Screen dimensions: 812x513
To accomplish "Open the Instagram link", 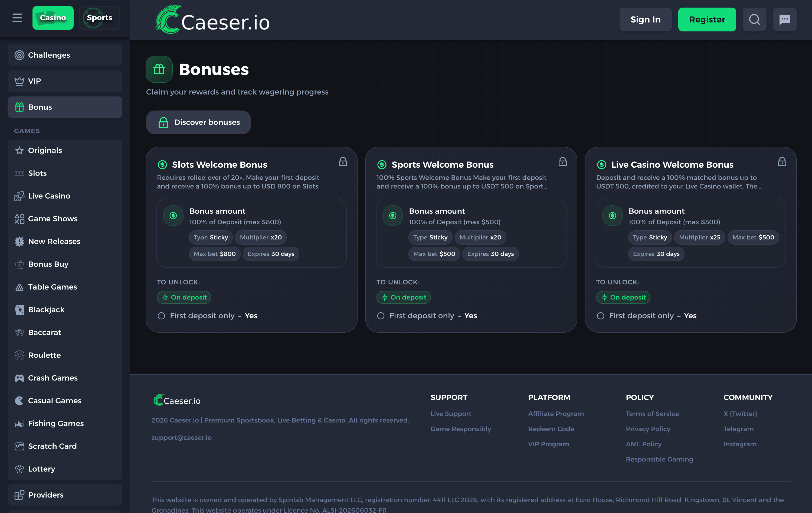I will tap(740, 444).
